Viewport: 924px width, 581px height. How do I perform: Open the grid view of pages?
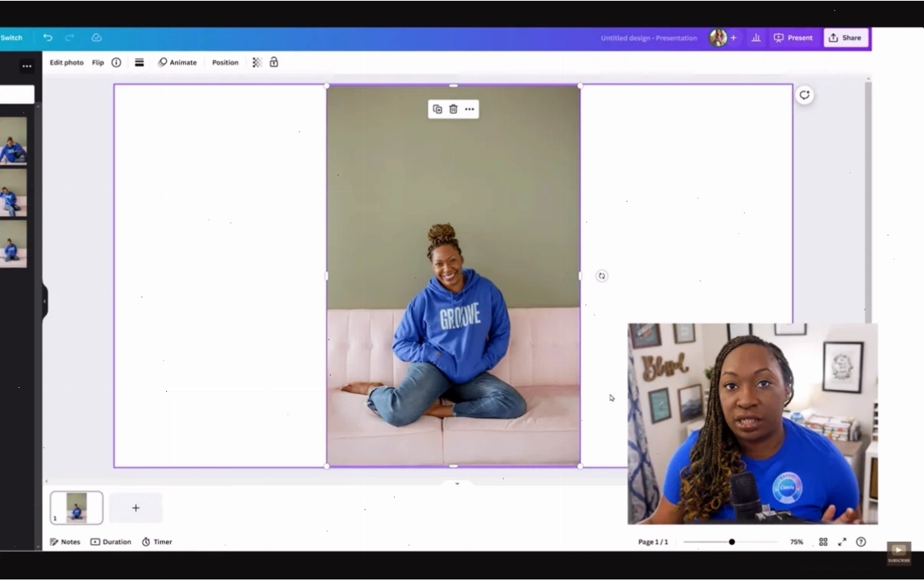pyautogui.click(x=823, y=542)
